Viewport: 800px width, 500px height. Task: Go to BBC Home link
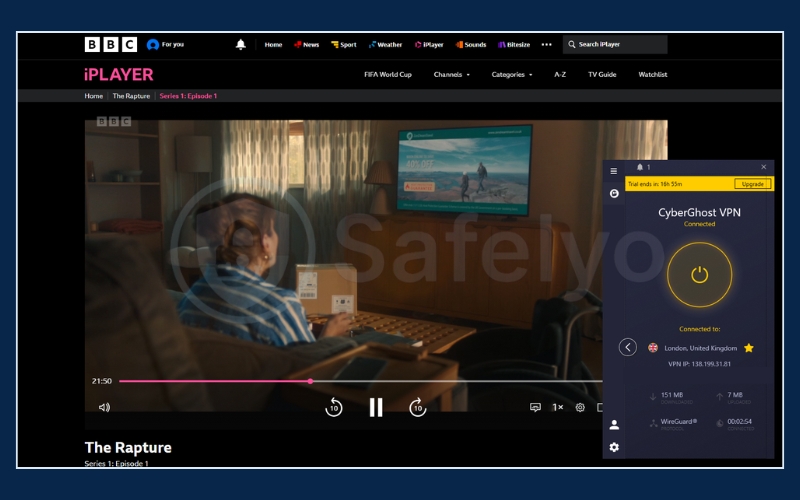tap(273, 44)
